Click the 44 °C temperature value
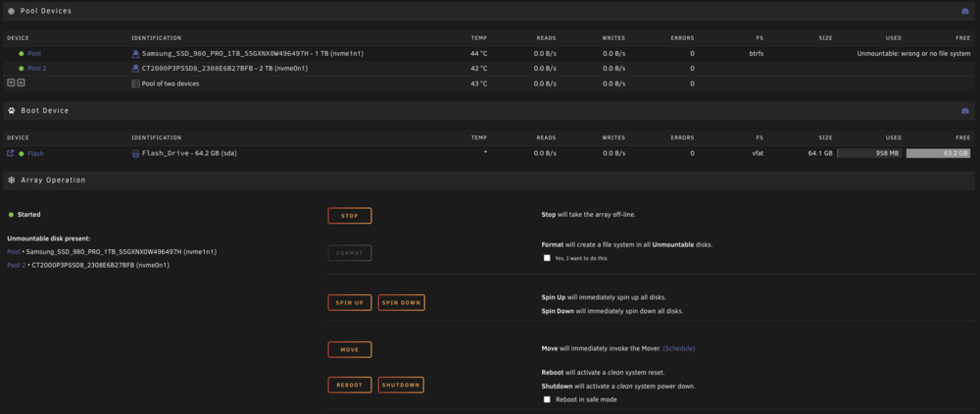The width and height of the screenshot is (980, 414). (x=479, y=54)
